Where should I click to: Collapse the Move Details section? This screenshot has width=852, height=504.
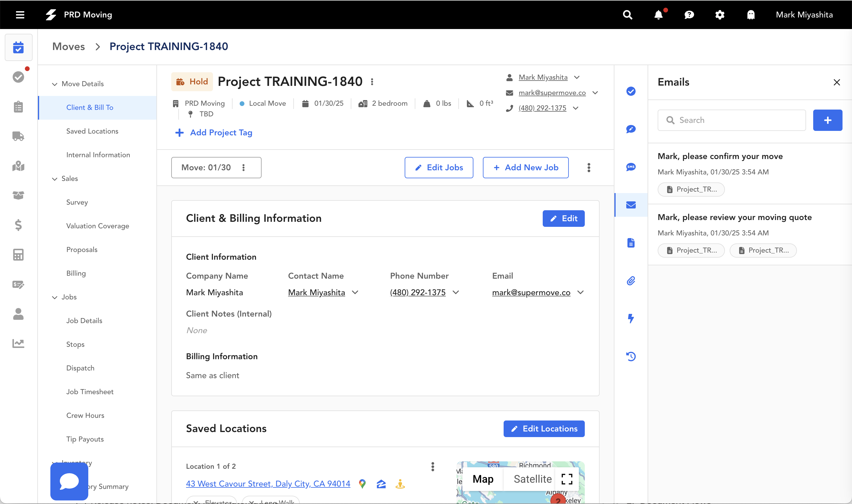(x=54, y=84)
